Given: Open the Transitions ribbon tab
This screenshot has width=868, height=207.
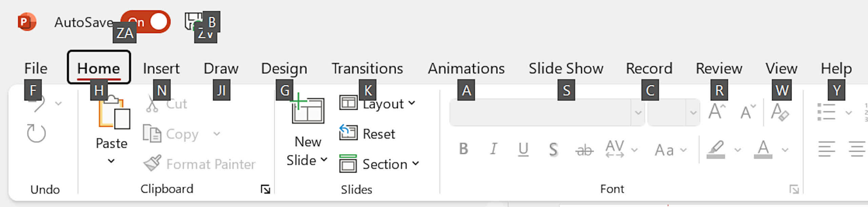Looking at the screenshot, I should tap(367, 69).
